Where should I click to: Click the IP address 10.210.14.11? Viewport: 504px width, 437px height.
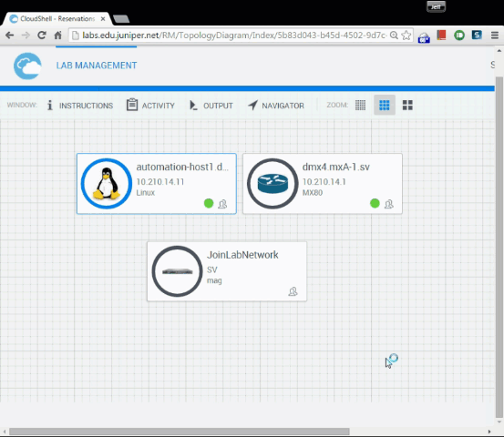click(160, 182)
